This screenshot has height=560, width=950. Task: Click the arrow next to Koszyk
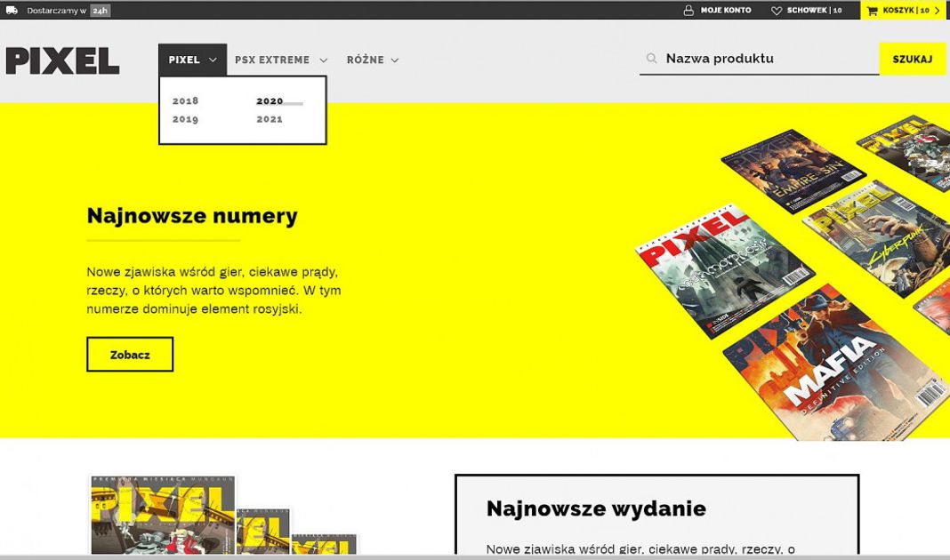pos(938,11)
